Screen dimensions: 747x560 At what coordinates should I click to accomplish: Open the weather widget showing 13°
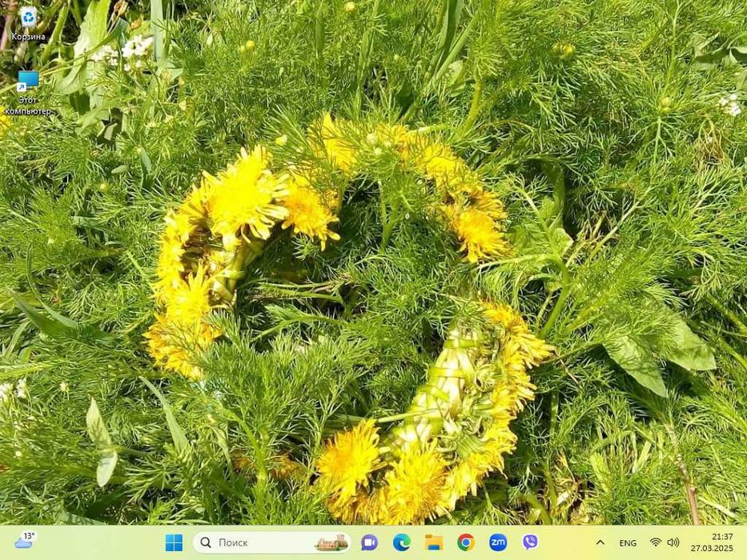click(x=25, y=542)
